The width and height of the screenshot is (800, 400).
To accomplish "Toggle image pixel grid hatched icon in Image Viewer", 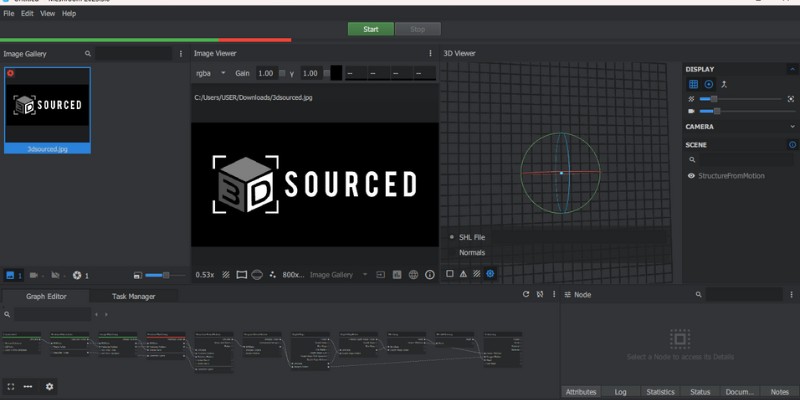I will pyautogui.click(x=226, y=275).
